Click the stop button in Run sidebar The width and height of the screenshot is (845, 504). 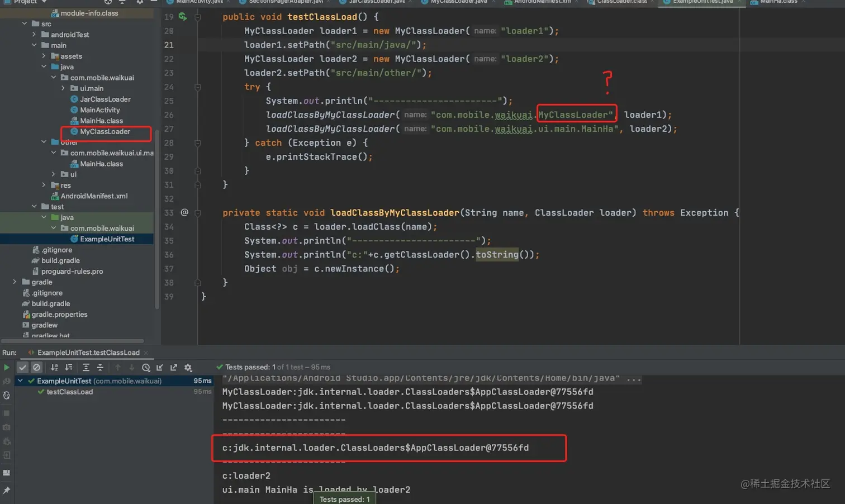coord(7,413)
